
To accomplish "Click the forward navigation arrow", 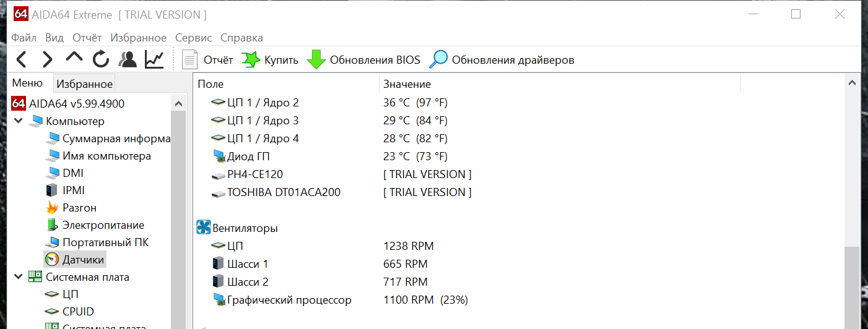I will point(47,60).
